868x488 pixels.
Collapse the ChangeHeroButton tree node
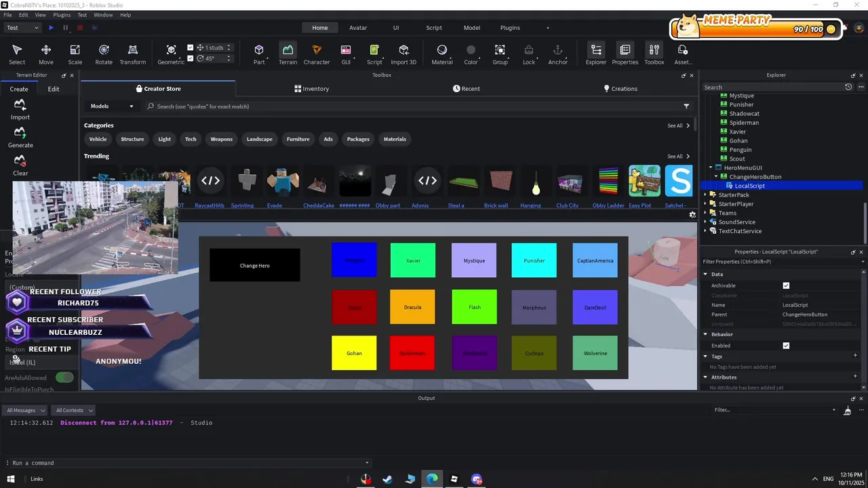(716, 177)
